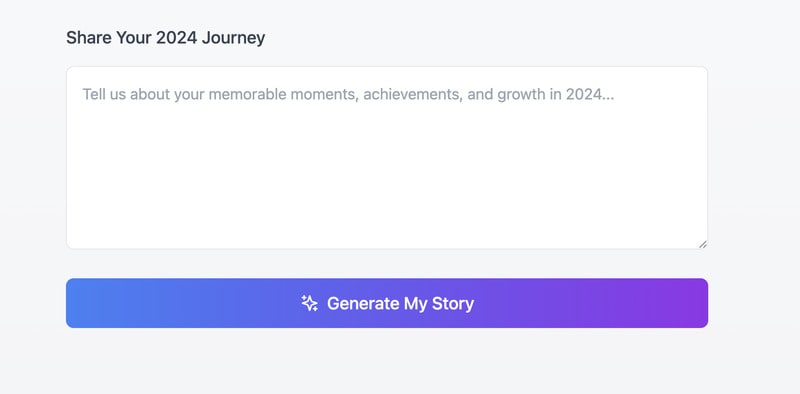Submit with the gradient Generate My Story button

pos(387,303)
